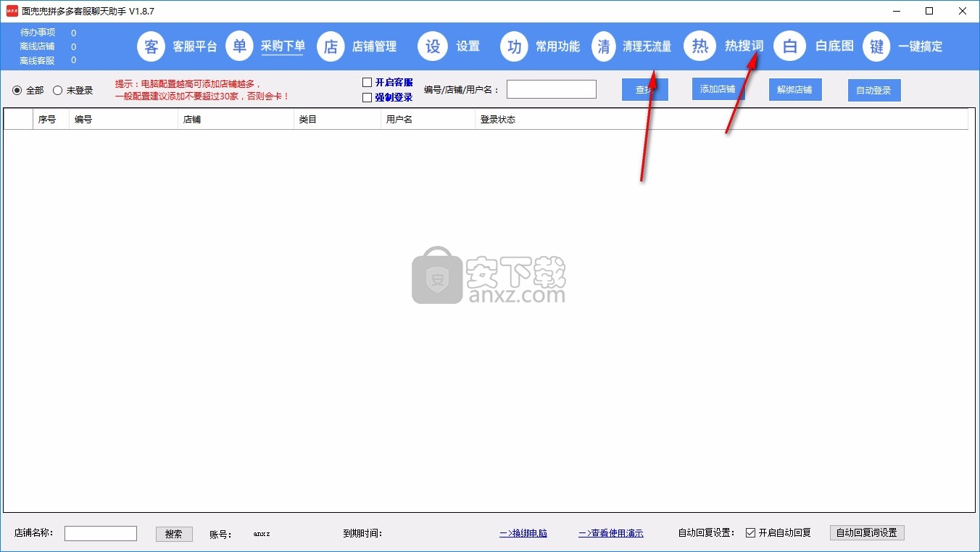Open 热搜词 menu label
Screen dimensions: 980x552
pyautogui.click(x=744, y=46)
